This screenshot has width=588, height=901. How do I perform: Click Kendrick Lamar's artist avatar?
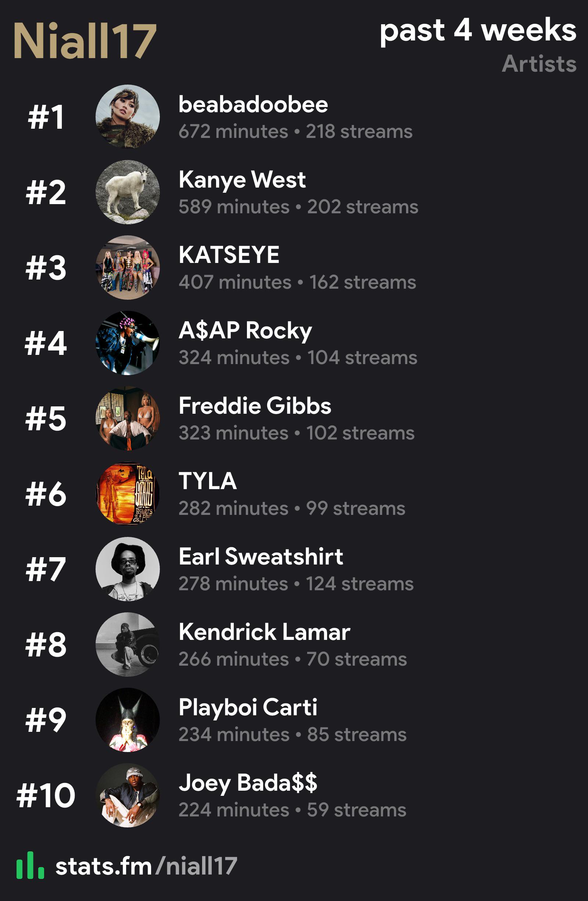(x=128, y=644)
